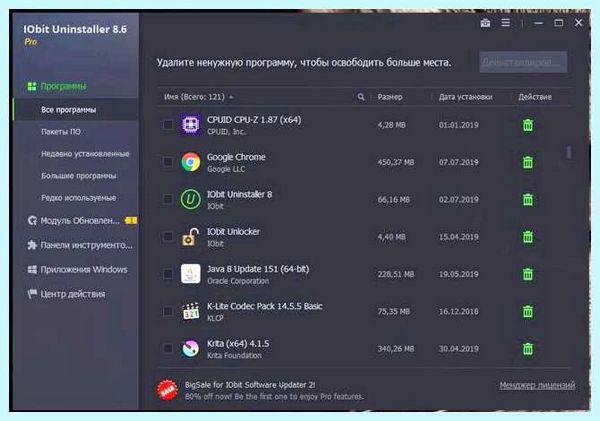Click the greyed uninstall button top right

(x=523, y=62)
